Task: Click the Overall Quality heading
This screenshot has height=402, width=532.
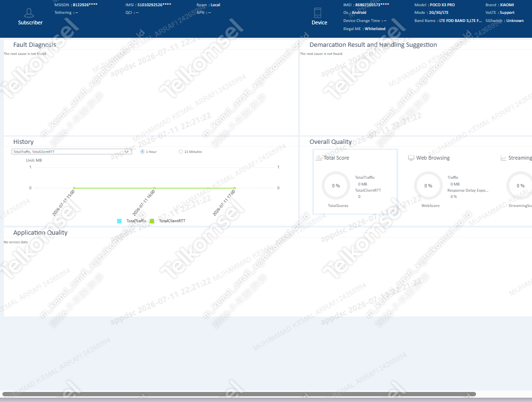Action: click(331, 141)
